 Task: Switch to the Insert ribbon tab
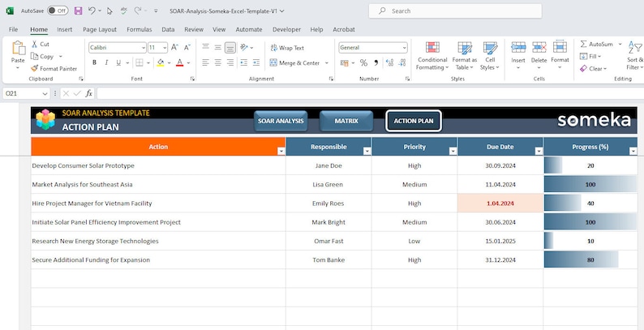click(x=65, y=29)
